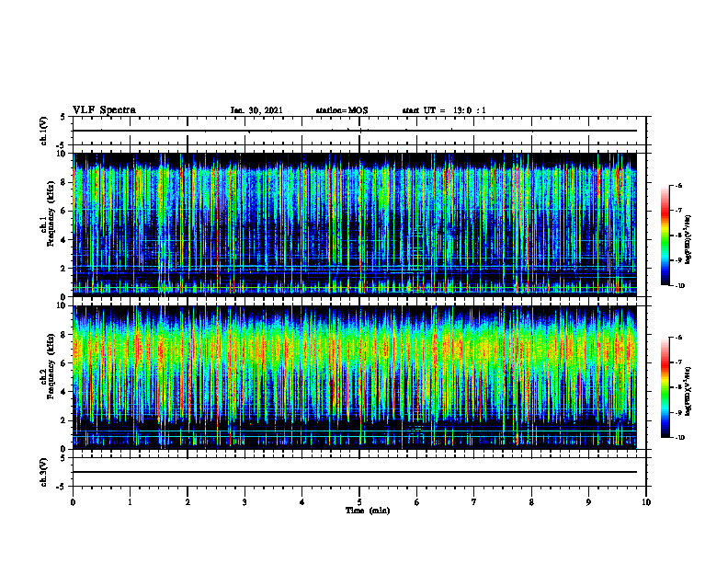Click the 'start UT = 13:0 :1' header text
The height and width of the screenshot is (563, 728).
(444, 110)
